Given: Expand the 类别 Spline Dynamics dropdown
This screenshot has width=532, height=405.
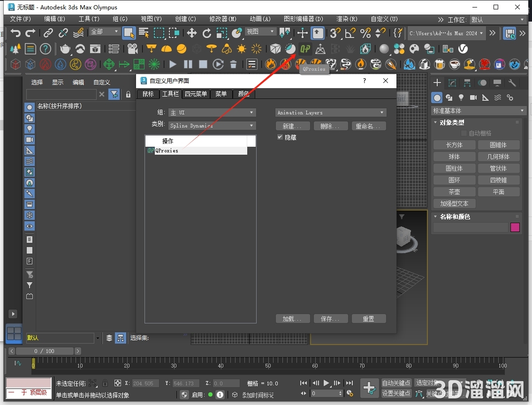Looking at the screenshot, I should (x=212, y=126).
